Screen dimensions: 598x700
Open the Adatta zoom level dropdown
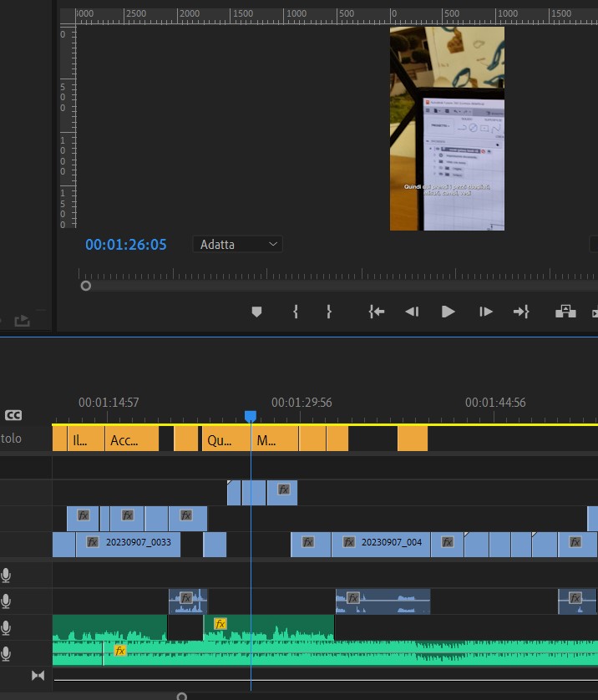[x=237, y=244]
